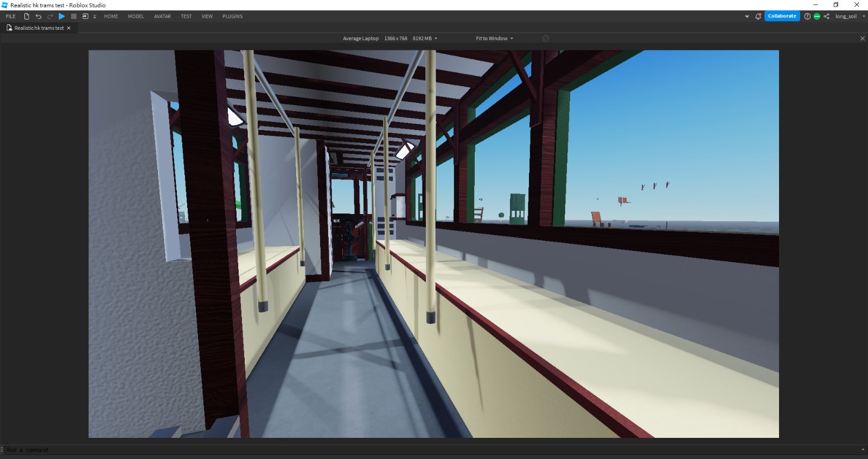Open the notifications bell
The width and height of the screenshot is (868, 459).
(758, 16)
